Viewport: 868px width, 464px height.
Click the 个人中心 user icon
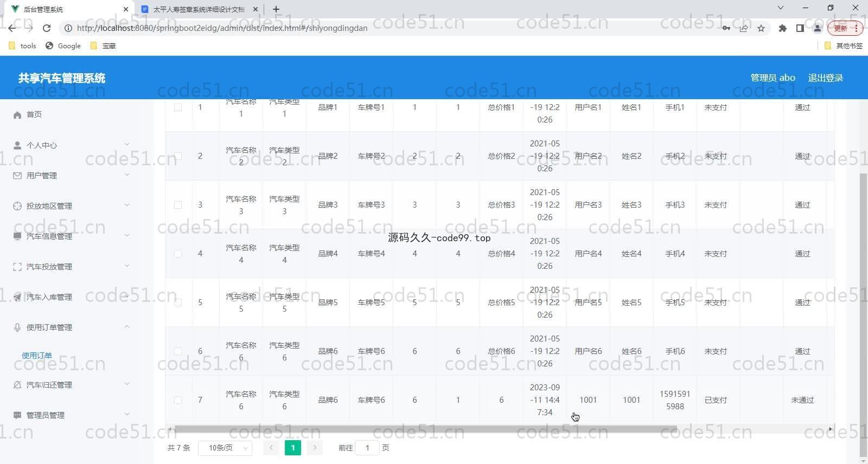tap(17, 145)
